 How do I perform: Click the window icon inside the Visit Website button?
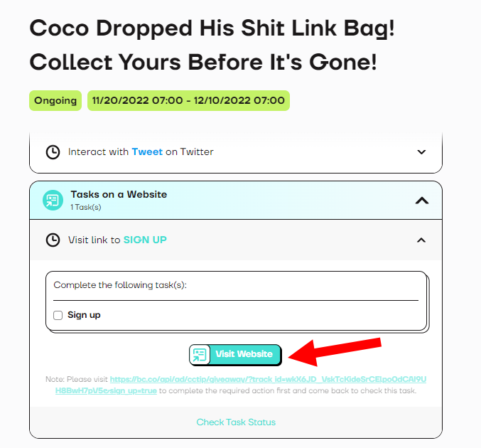coord(200,354)
